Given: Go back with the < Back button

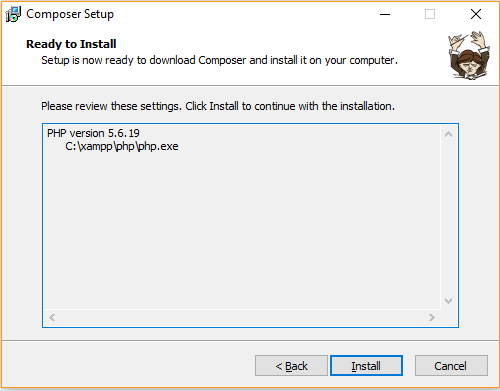Looking at the screenshot, I should click(x=291, y=366).
